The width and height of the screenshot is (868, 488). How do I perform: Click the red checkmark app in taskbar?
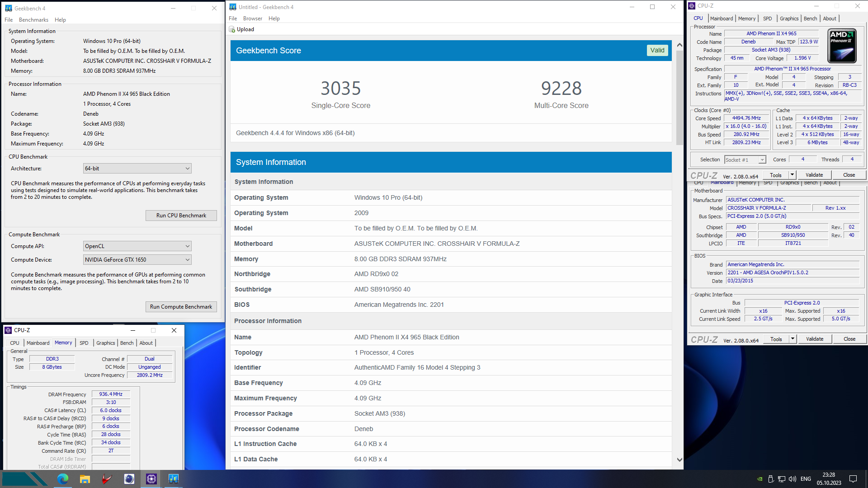107,479
